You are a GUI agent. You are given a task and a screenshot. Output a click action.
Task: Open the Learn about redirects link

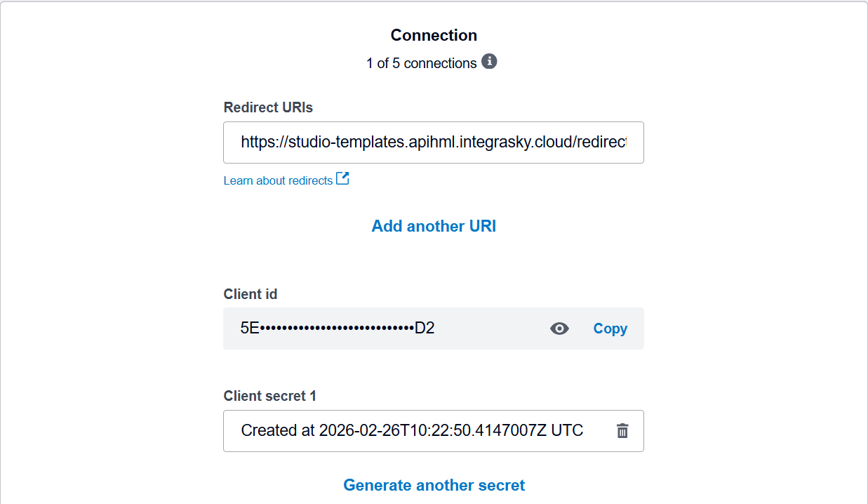[278, 181]
